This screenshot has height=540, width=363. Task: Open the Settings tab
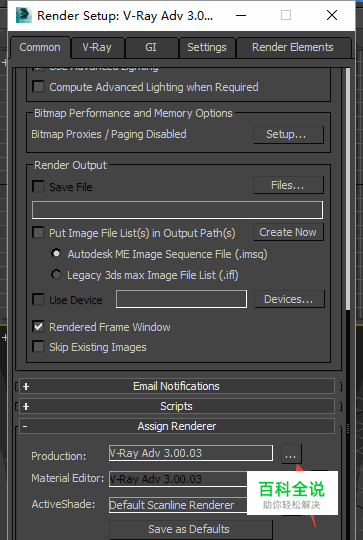207,48
